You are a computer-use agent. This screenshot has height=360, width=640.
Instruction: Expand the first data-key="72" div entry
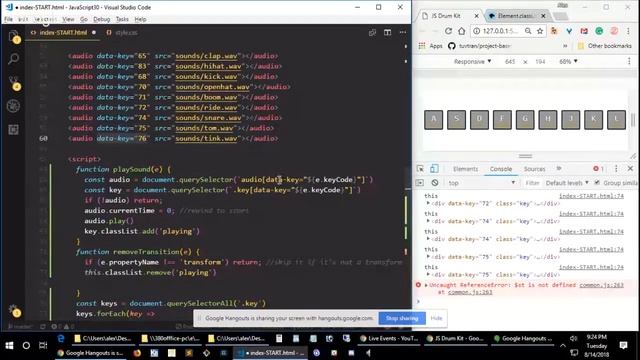click(x=428, y=203)
